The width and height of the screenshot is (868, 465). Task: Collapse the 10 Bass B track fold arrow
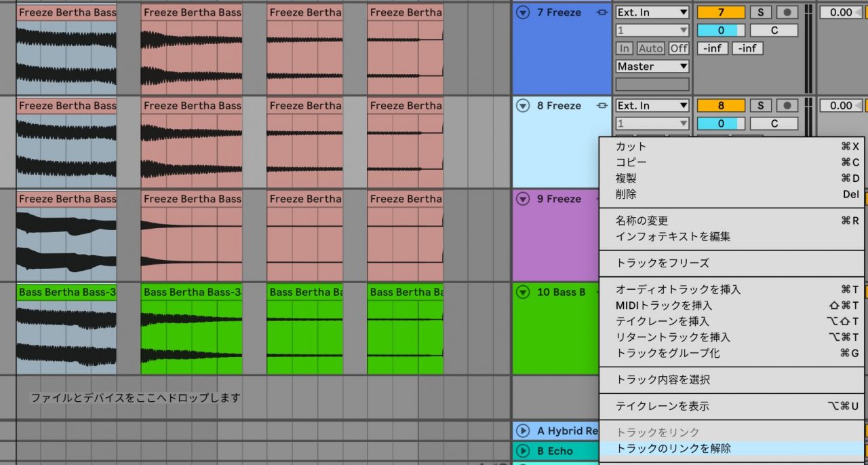[x=522, y=292]
